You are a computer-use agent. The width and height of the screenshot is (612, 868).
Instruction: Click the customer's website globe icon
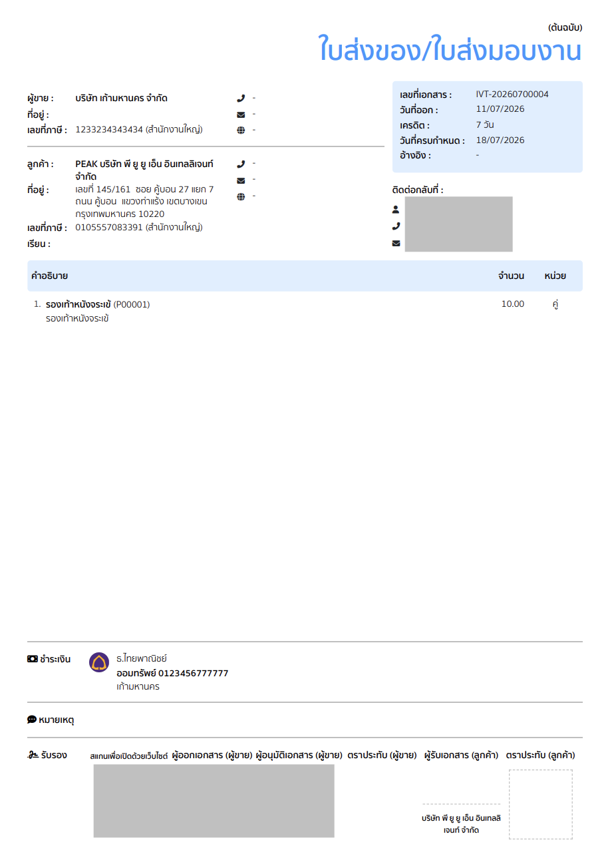[241, 196]
